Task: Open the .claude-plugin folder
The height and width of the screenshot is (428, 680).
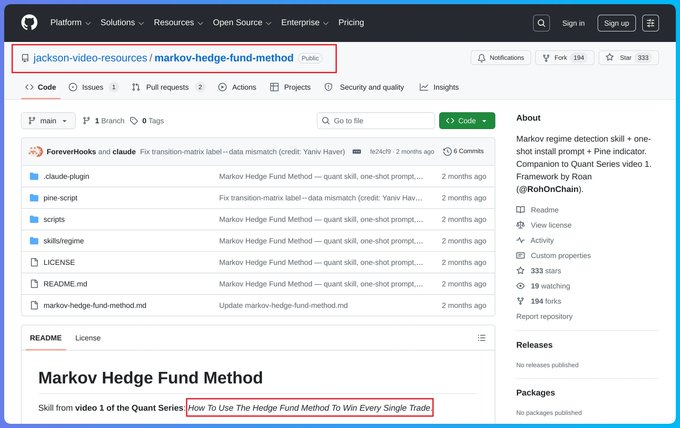Action: [66, 176]
